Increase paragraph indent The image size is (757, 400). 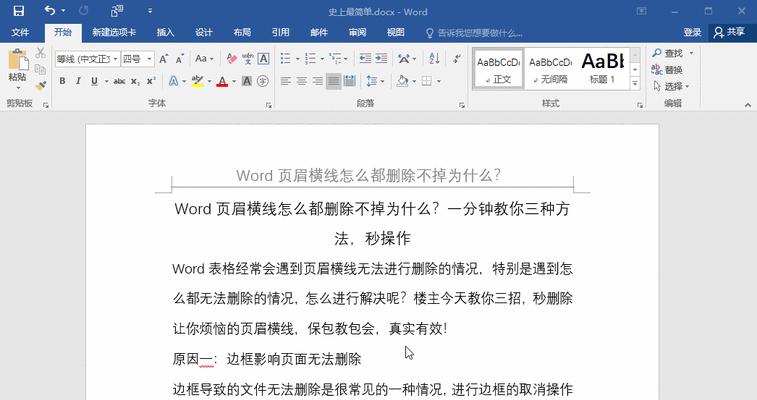pyautogui.click(x=381, y=59)
